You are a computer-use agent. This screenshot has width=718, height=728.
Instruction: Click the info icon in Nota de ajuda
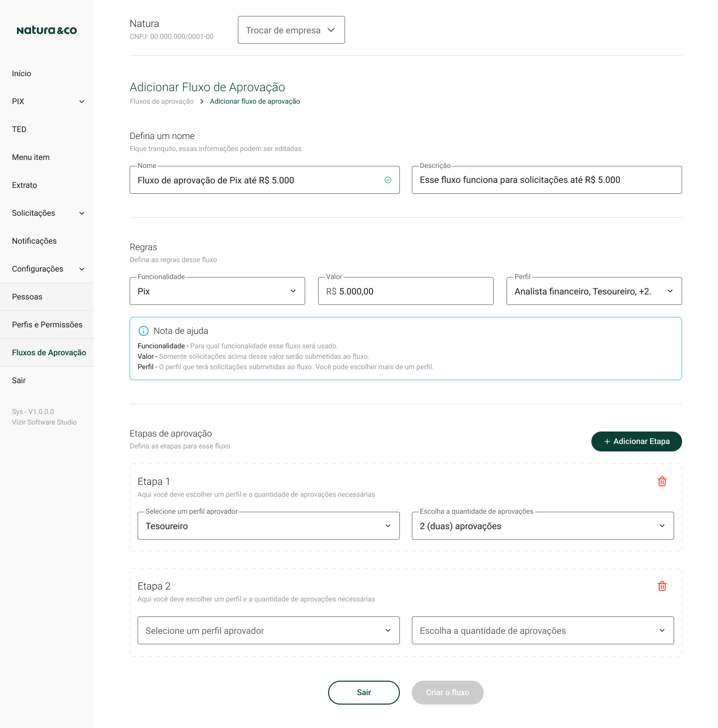click(x=144, y=330)
